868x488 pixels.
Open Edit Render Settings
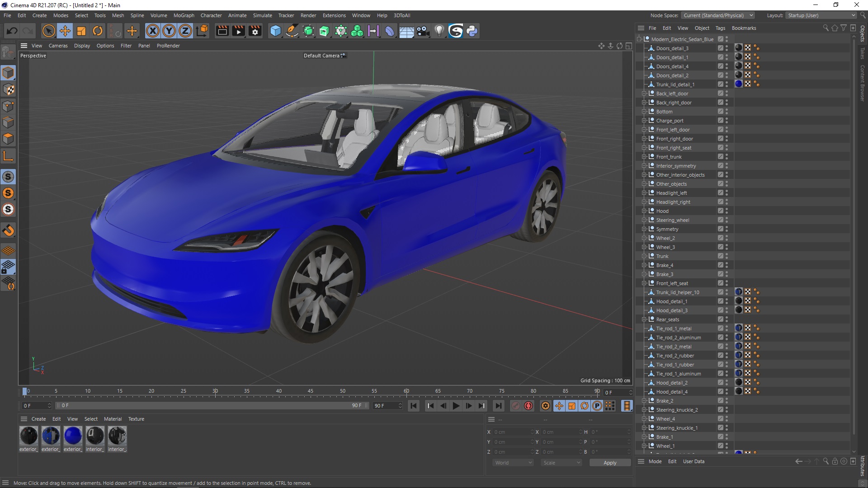(x=255, y=31)
